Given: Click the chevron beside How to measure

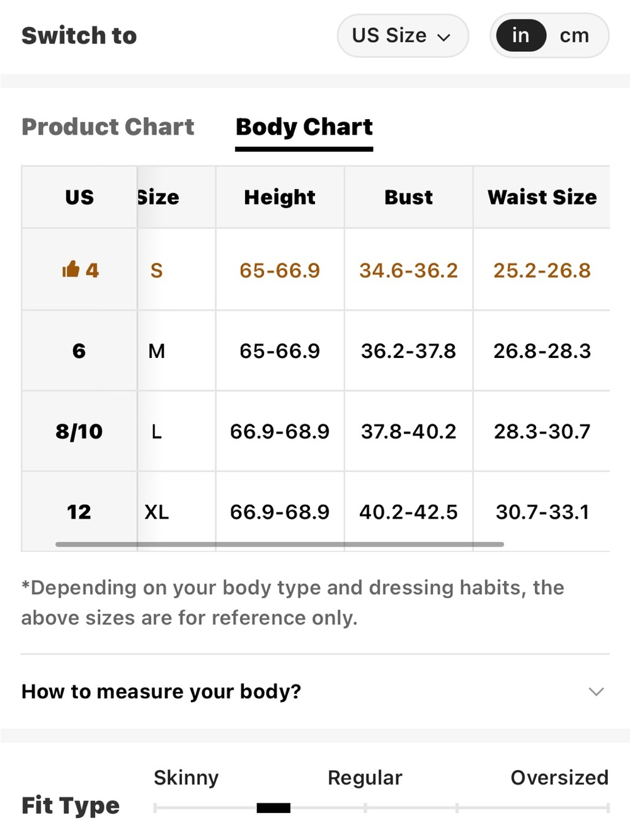Looking at the screenshot, I should [596, 692].
